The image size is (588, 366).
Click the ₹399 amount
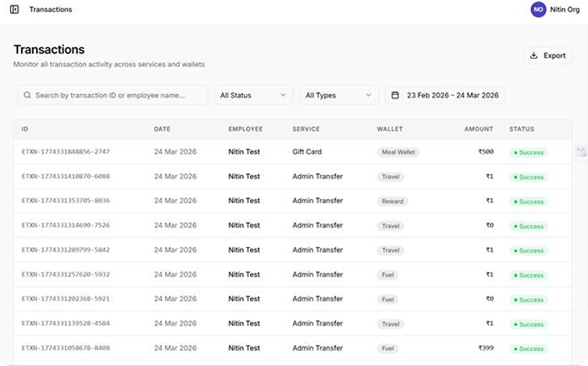tap(486, 348)
